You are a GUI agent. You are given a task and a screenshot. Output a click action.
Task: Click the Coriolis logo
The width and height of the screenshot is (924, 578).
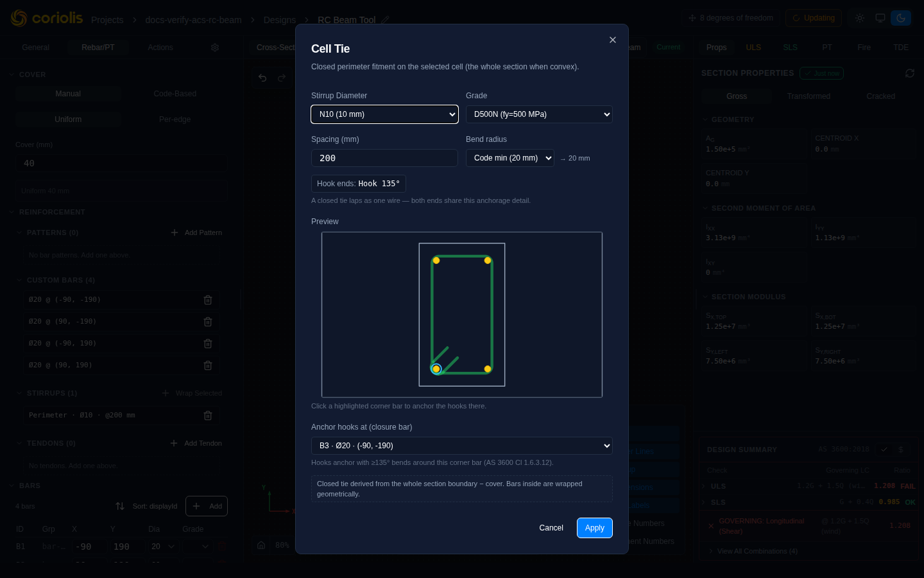[x=47, y=18]
